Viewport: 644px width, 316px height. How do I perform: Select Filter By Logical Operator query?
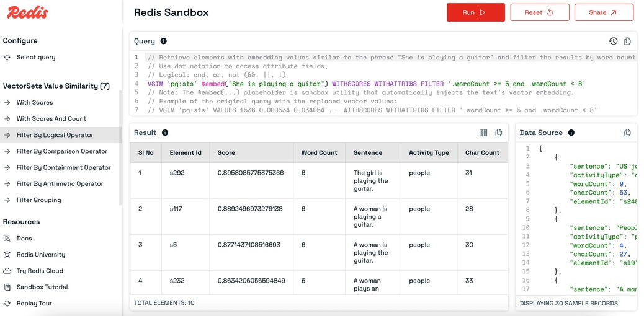point(61,135)
